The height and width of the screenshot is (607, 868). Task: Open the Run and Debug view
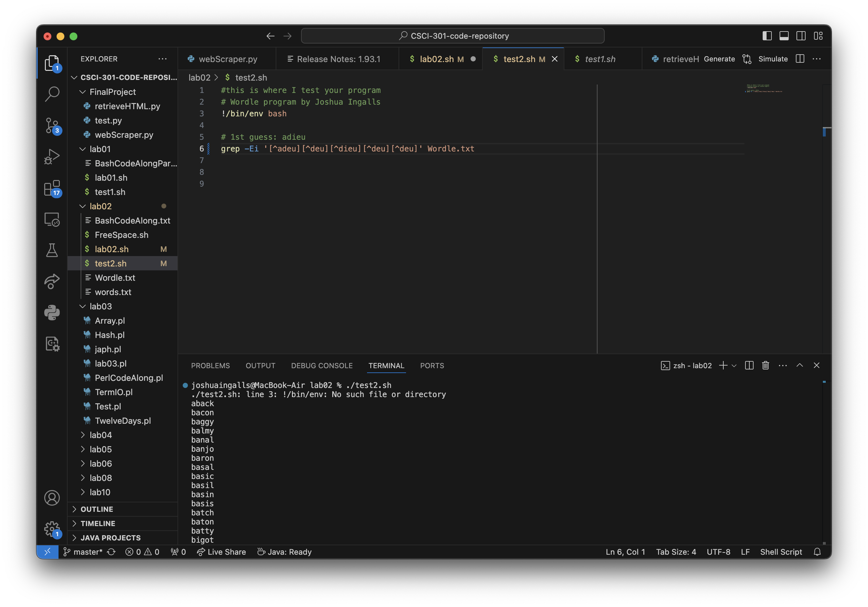(52, 156)
